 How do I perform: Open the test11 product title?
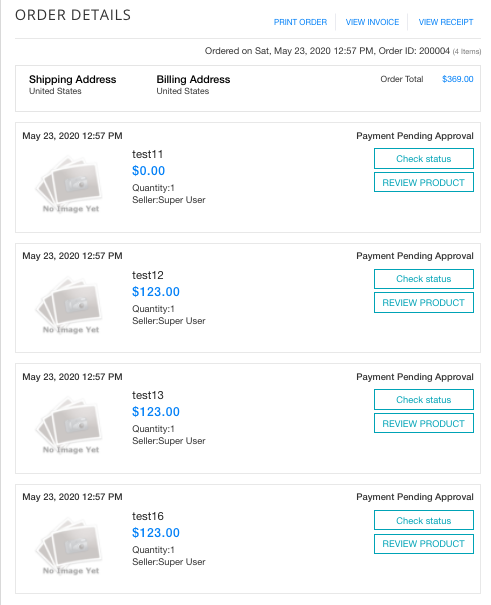[147, 154]
